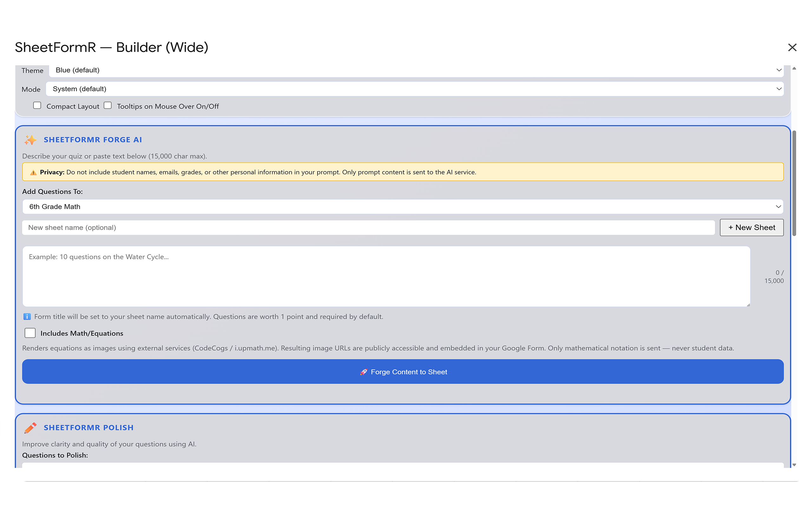This screenshot has width=812, height=507.
Task: Click the + New Sheet button
Action: pos(752,227)
